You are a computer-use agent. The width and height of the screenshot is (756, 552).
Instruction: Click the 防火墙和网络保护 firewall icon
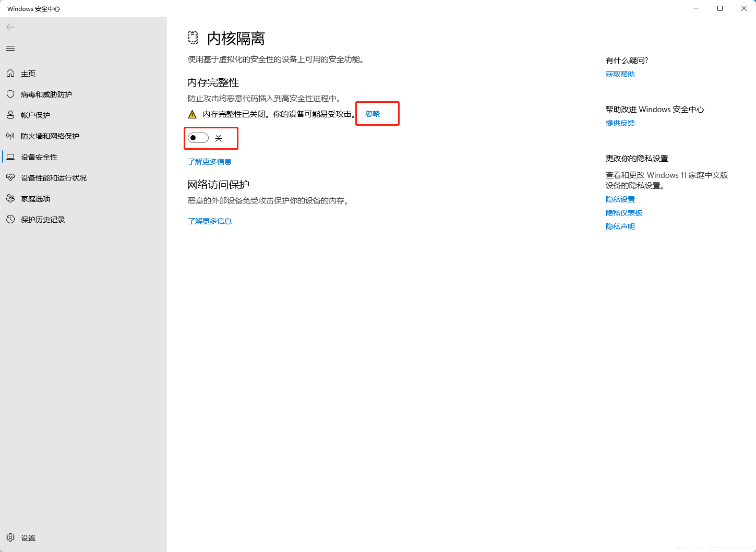[11, 136]
